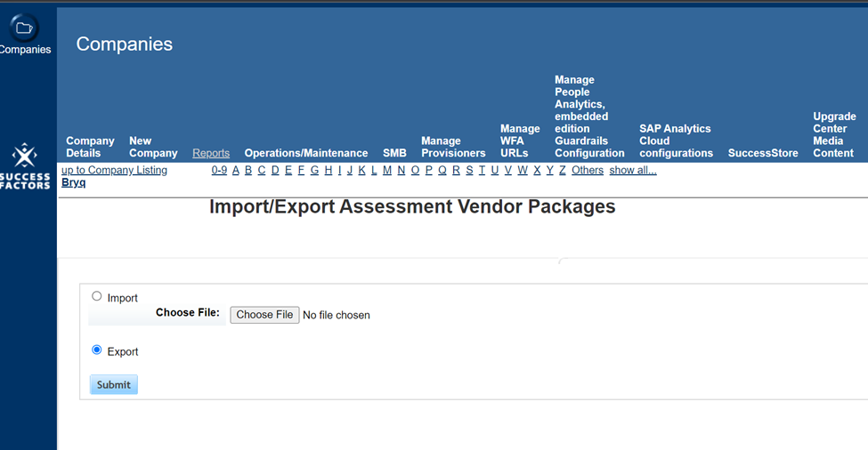Select the Export radio button
The width and height of the screenshot is (868, 450).
point(97,350)
